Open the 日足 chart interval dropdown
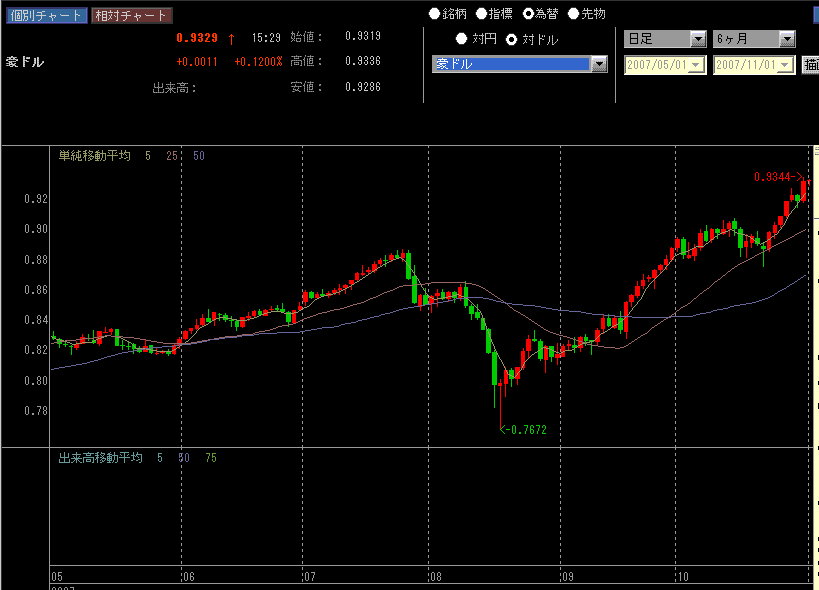819x590 pixels. point(698,39)
